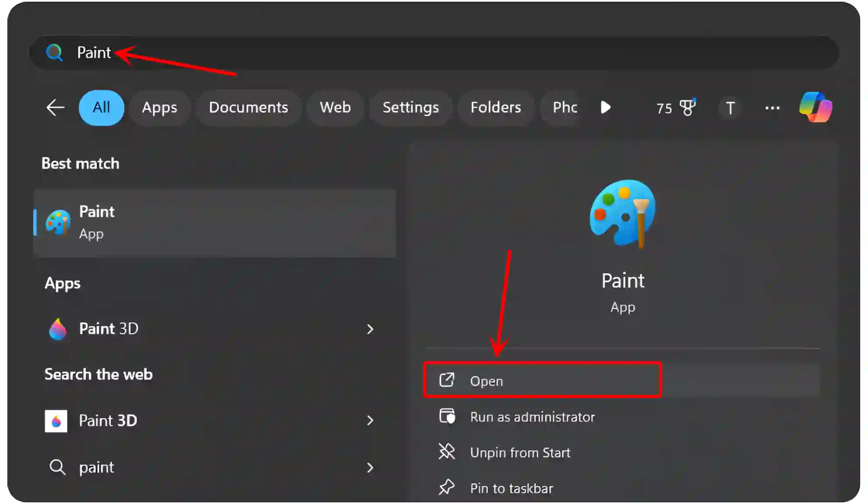Open the Paint 3D web search result
The image size is (868, 504).
point(215,421)
